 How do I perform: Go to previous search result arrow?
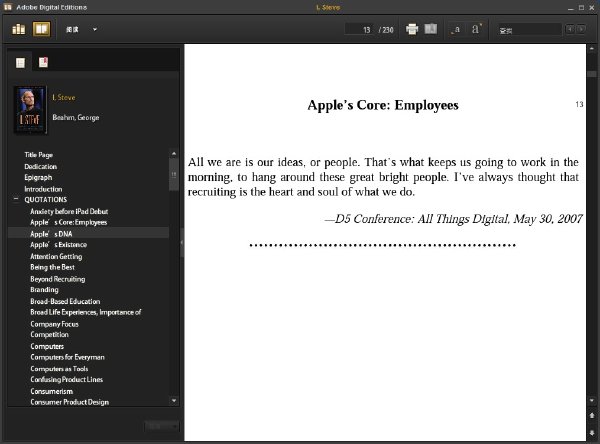coord(570,29)
